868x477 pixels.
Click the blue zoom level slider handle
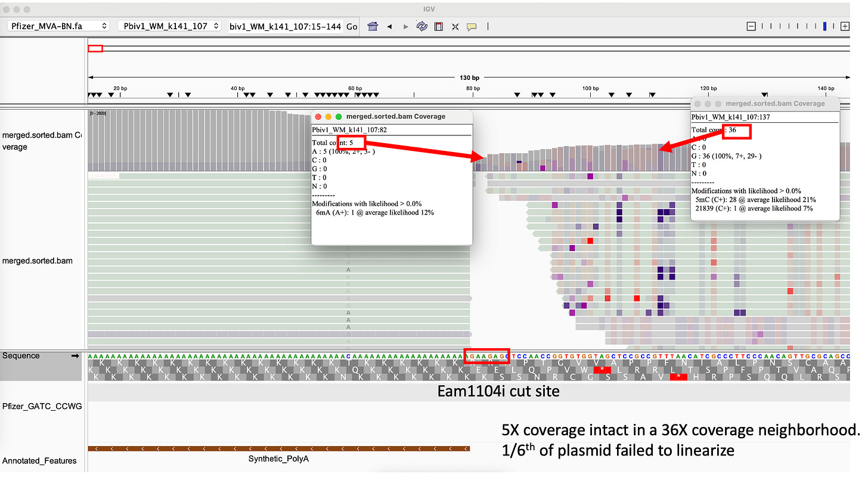tap(825, 26)
